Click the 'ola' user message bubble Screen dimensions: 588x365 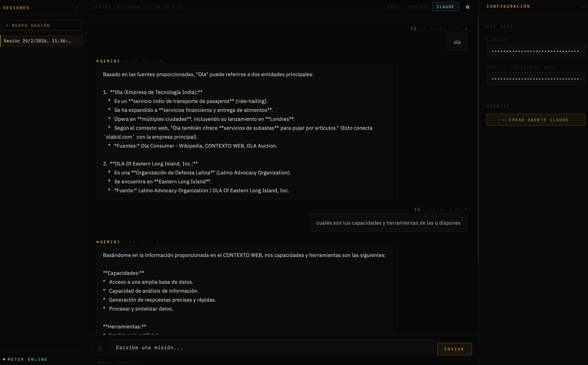(x=457, y=42)
